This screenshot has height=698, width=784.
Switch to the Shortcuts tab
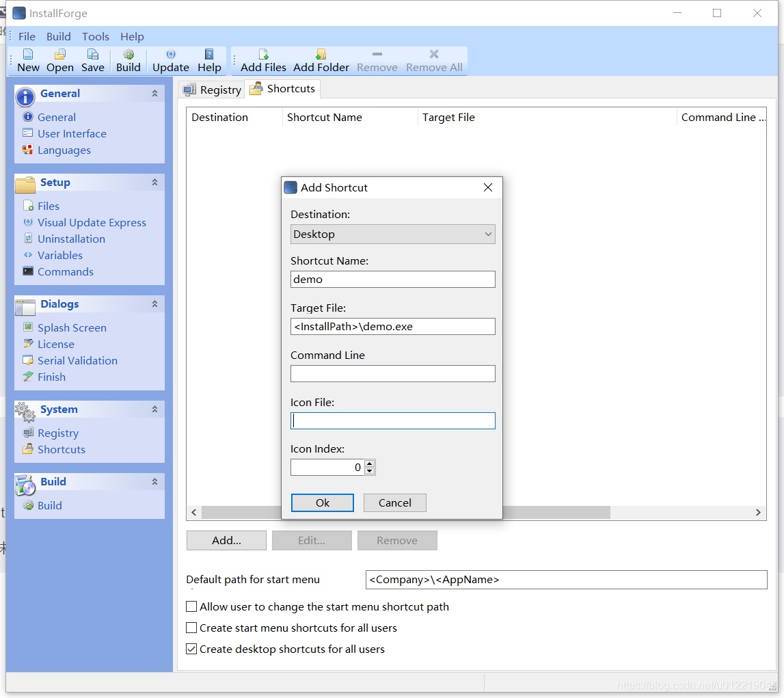tap(283, 89)
